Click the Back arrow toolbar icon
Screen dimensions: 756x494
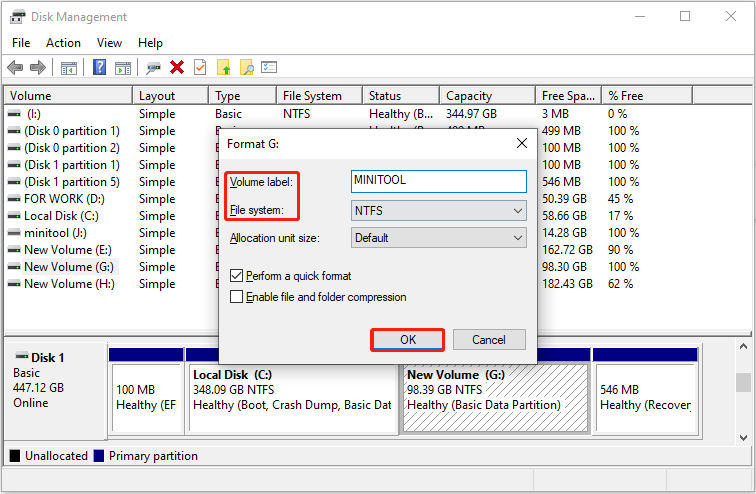pyautogui.click(x=15, y=67)
